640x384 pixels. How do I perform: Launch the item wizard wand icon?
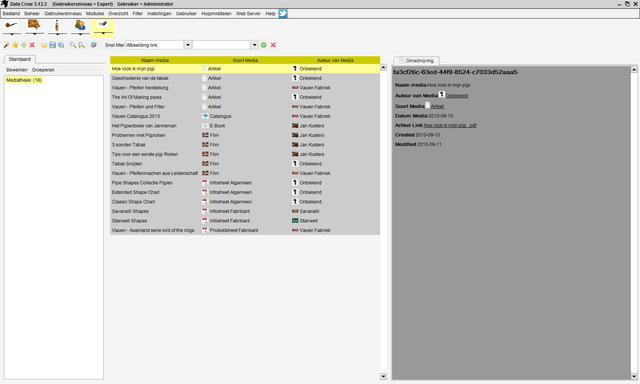(x=7, y=45)
